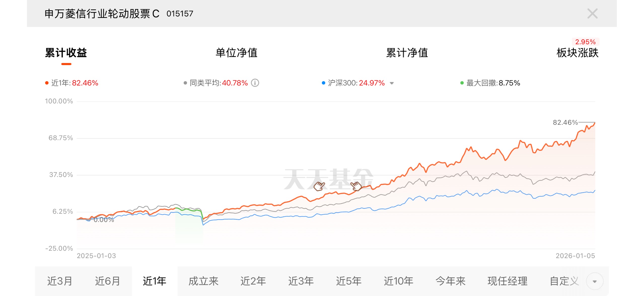Screen dimensions: 644x296
Task: Switch to the 累计净值 tab
Action: pos(407,53)
